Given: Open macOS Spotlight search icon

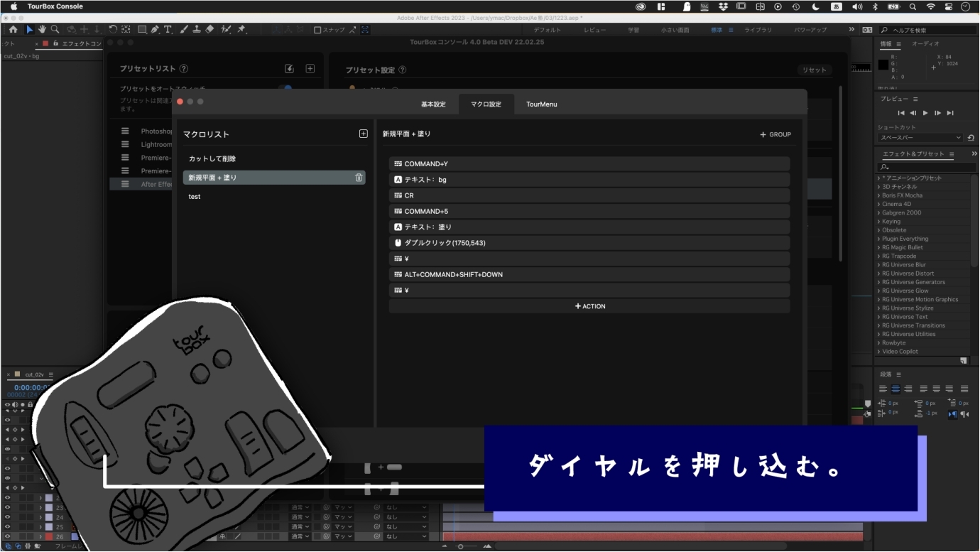Looking at the screenshot, I should (913, 6).
